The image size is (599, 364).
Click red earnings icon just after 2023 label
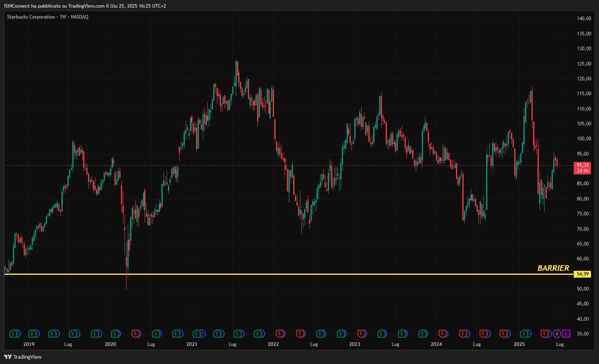point(361,333)
